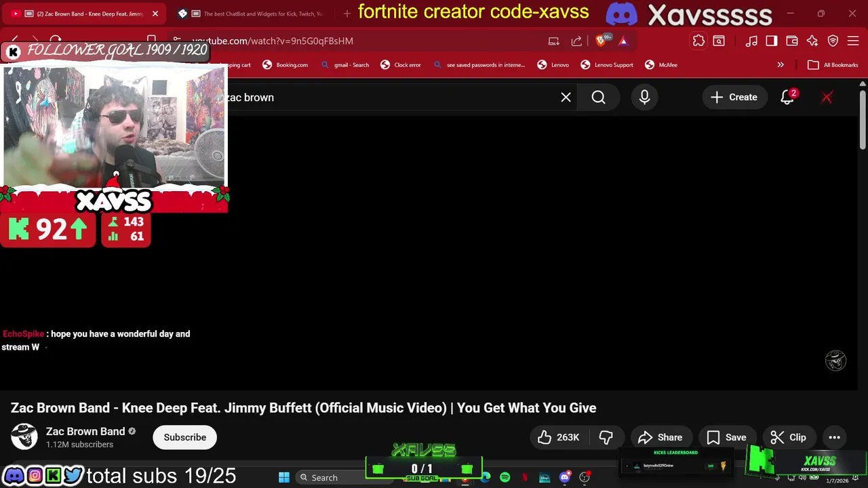Screen dimensions: 868x488
Task: Open the McAfee bookmark
Action: (x=661, y=65)
